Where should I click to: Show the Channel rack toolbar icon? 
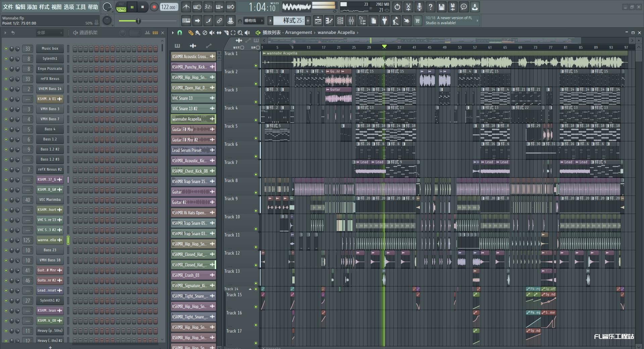(x=340, y=21)
